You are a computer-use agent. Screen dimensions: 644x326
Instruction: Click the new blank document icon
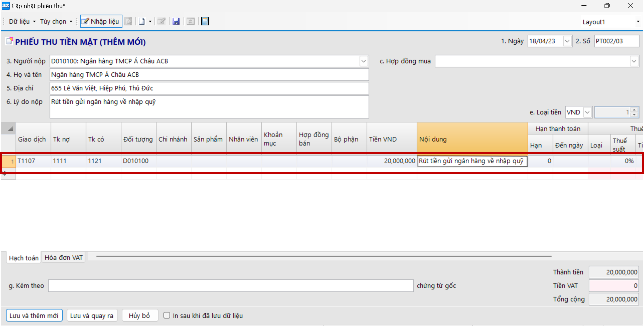coord(142,21)
